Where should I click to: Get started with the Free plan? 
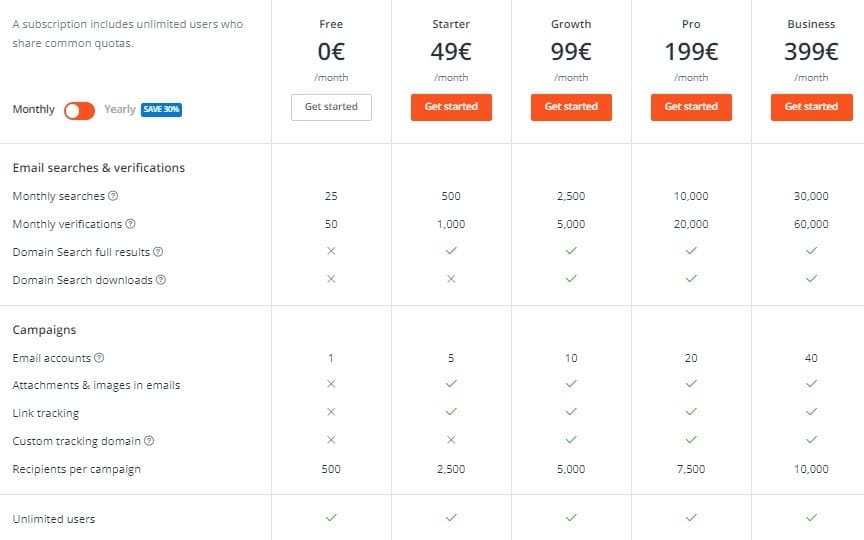click(x=331, y=107)
